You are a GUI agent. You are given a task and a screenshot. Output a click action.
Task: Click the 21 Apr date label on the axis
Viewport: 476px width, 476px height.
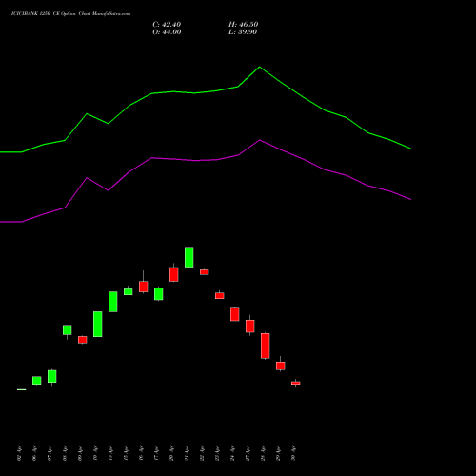[x=188, y=453]
